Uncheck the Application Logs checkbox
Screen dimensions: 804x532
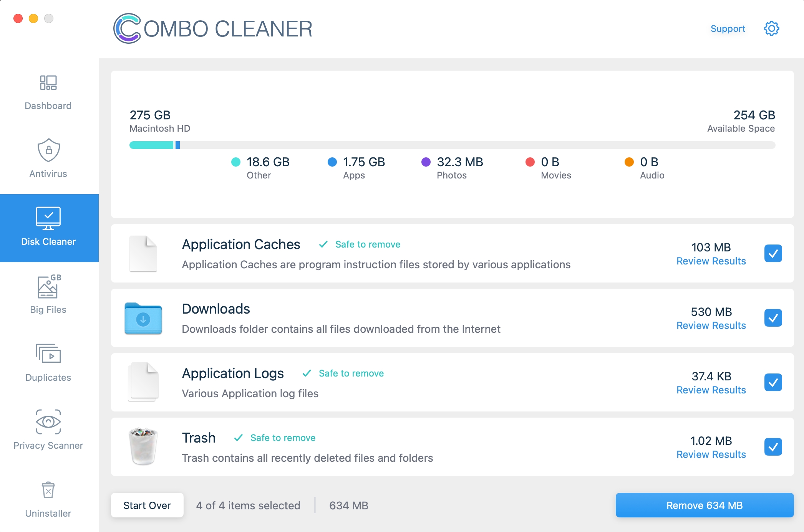click(x=773, y=382)
